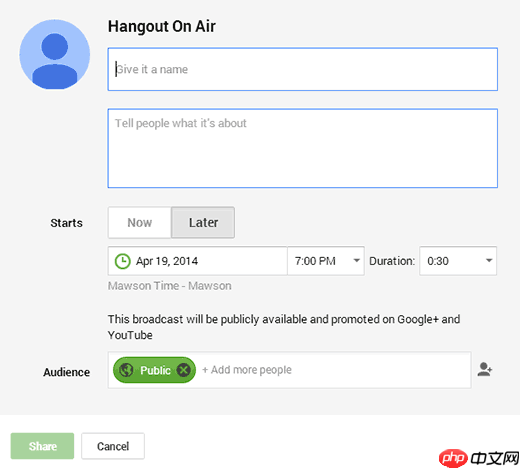520x468 pixels.
Task: Click 'Mawson Time - Mawson' timezone text
Action: 170,286
